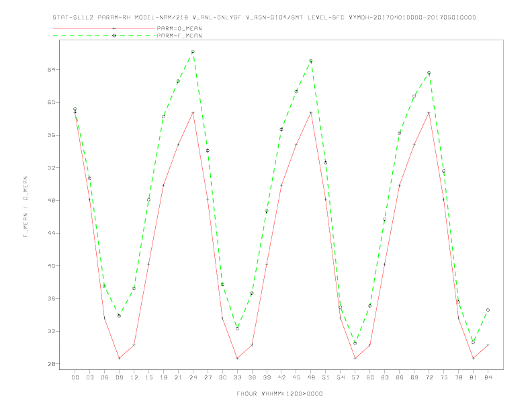Click x-axis tick label 18
This screenshot has width=532, height=411.
[x=163, y=377]
